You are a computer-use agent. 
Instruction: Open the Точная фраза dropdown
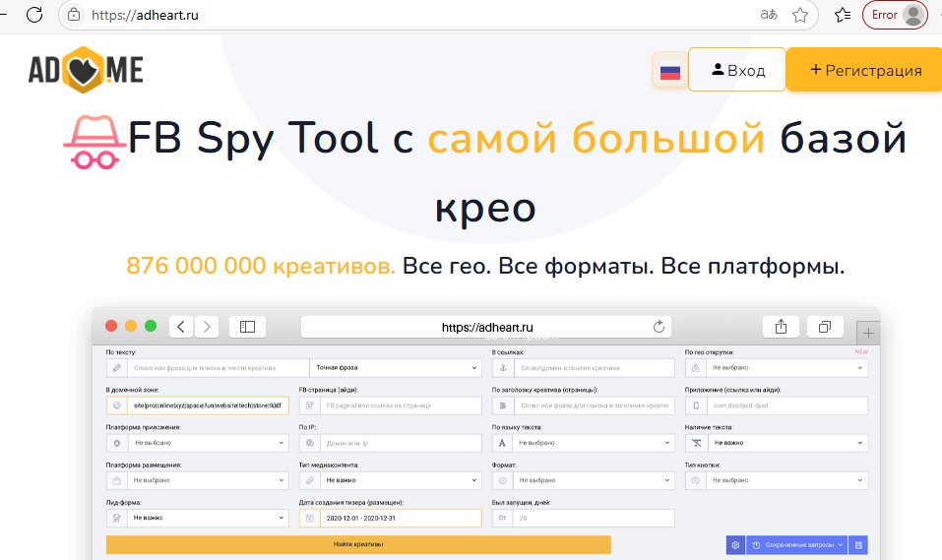[x=396, y=368]
